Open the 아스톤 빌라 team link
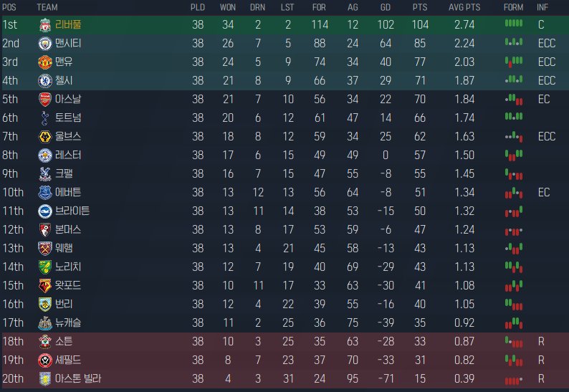The image size is (569, 392). pyautogui.click(x=78, y=378)
